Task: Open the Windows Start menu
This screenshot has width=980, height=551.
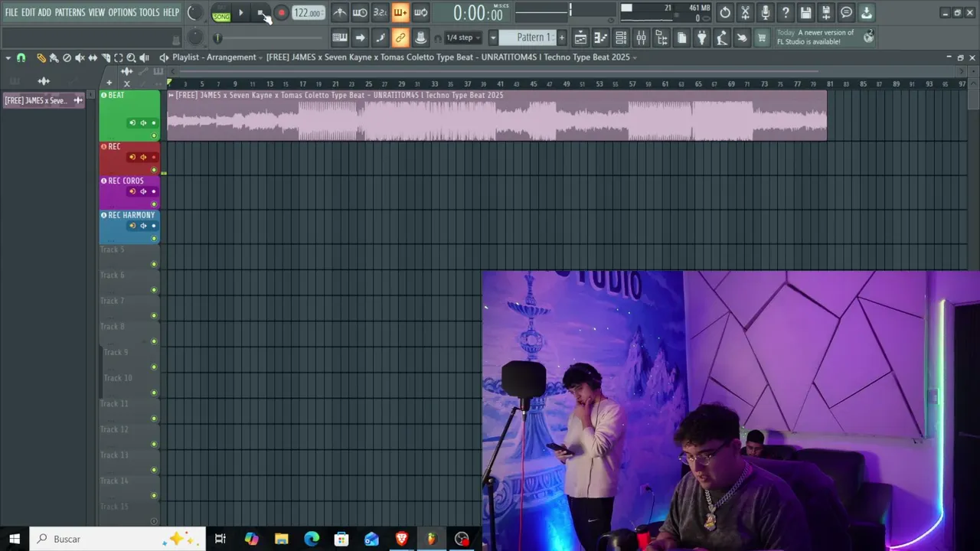Action: pos(14,539)
